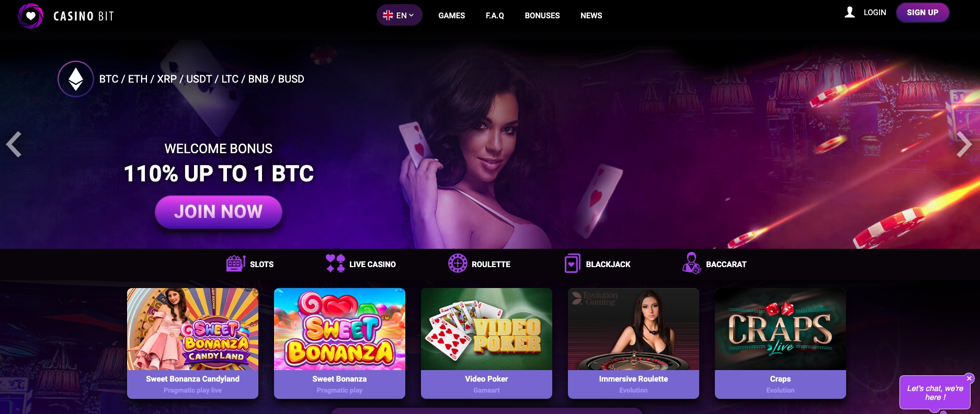Open the Let's chat widget
This screenshot has height=414, width=980.
pyautogui.click(x=935, y=393)
